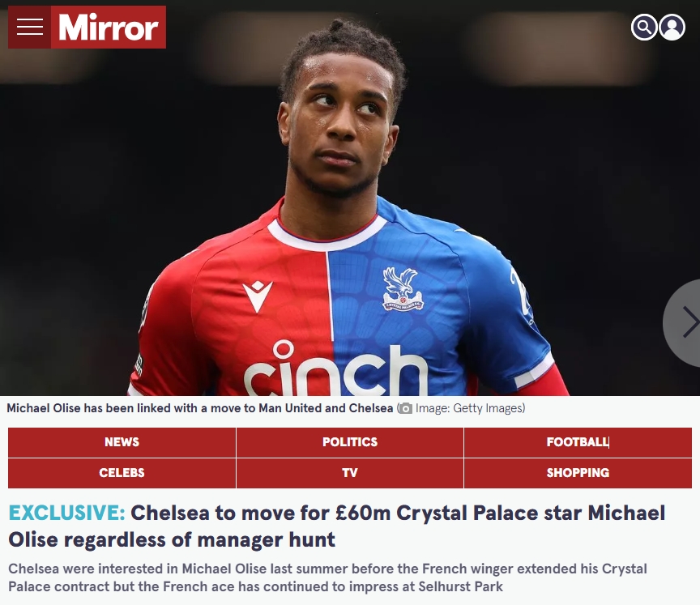Click the cinch sponsor logo on shirt
The width and height of the screenshot is (700, 605).
click(x=335, y=368)
